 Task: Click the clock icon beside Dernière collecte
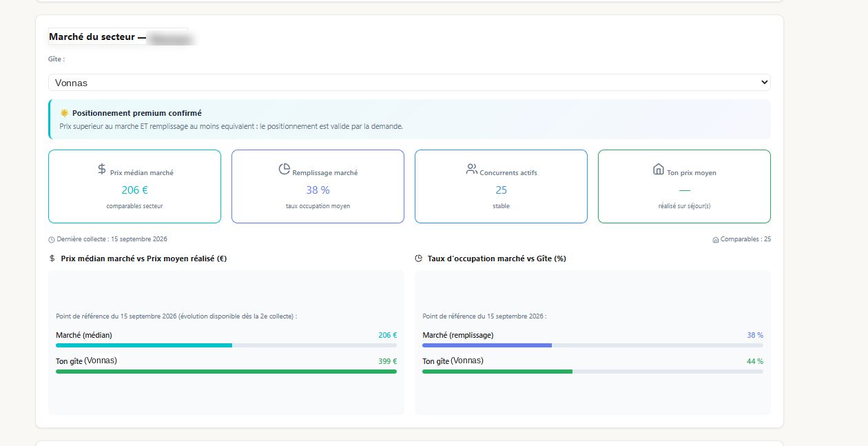(52, 240)
